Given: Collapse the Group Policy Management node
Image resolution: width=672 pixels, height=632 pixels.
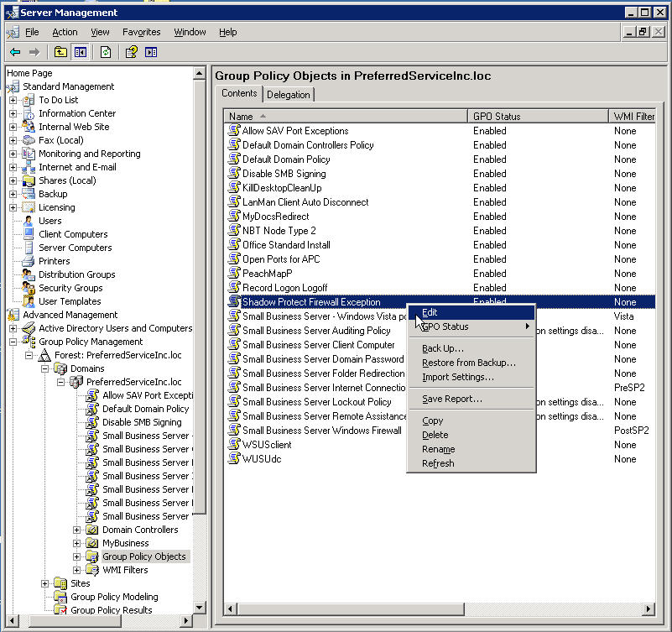Looking at the screenshot, I should coord(13,342).
